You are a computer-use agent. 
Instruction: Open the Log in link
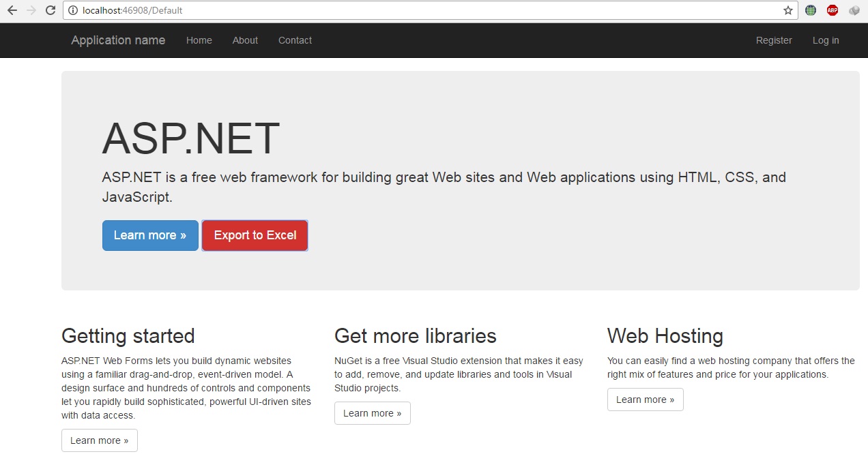(826, 40)
